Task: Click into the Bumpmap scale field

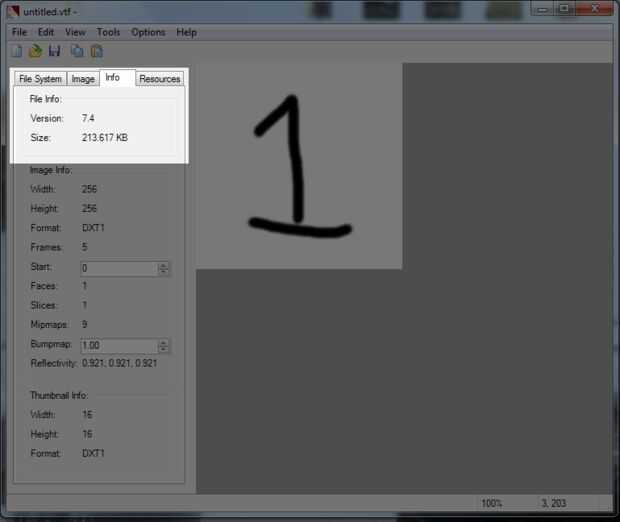Action: (x=119, y=345)
